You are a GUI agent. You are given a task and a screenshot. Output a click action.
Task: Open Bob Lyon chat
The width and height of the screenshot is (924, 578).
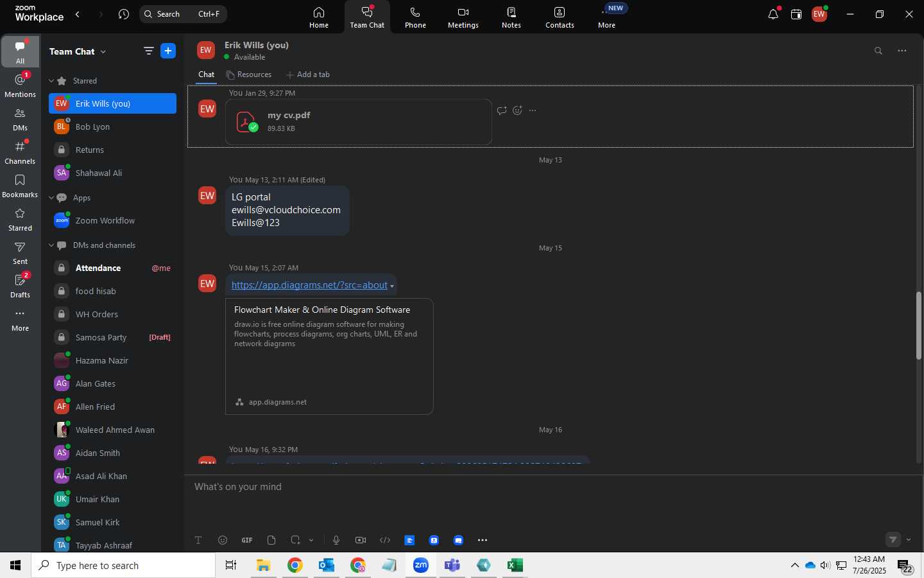112,127
